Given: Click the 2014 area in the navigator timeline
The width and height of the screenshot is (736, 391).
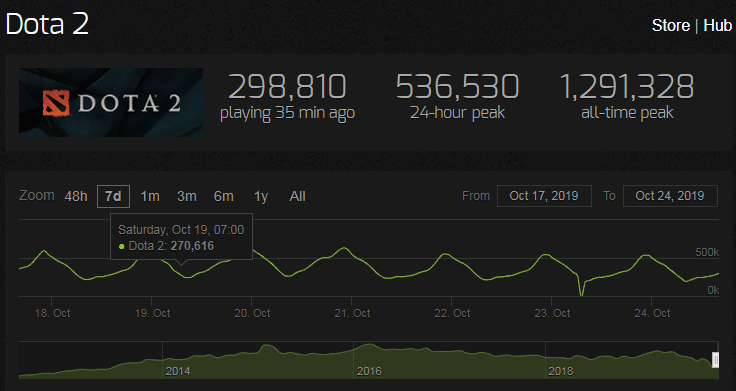Looking at the screenshot, I should [178, 371].
